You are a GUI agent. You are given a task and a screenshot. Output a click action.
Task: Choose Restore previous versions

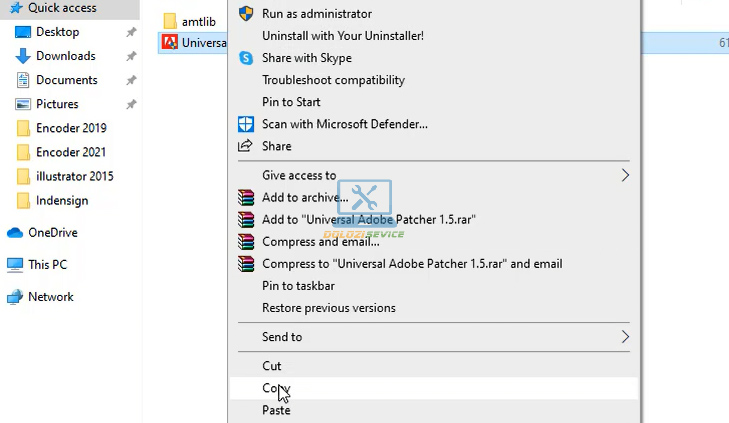point(328,308)
